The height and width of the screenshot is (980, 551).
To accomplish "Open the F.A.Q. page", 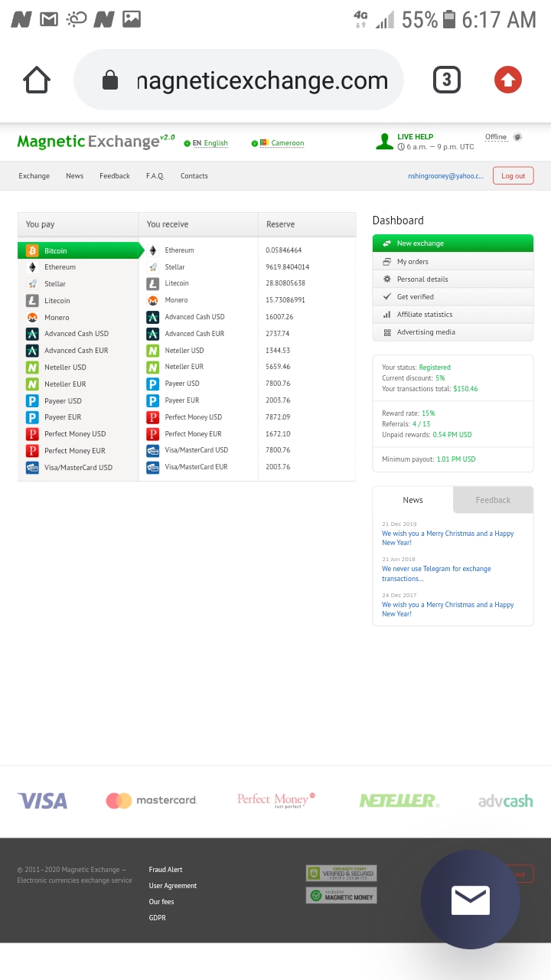I will point(155,176).
